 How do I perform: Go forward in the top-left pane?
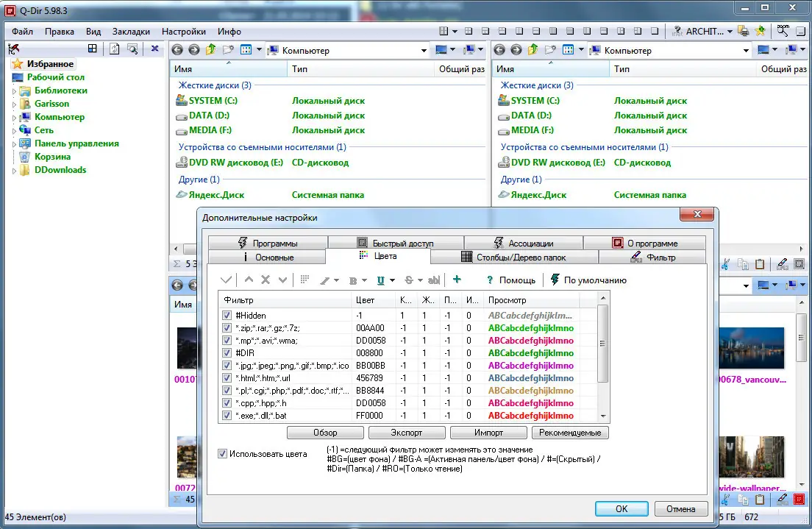tap(193, 50)
